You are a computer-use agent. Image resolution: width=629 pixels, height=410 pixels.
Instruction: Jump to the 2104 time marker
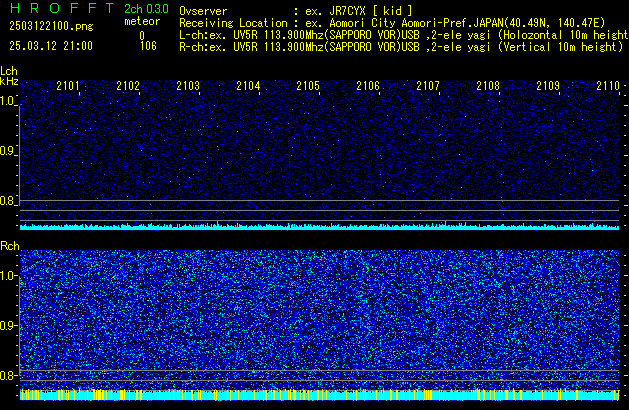tap(248, 86)
